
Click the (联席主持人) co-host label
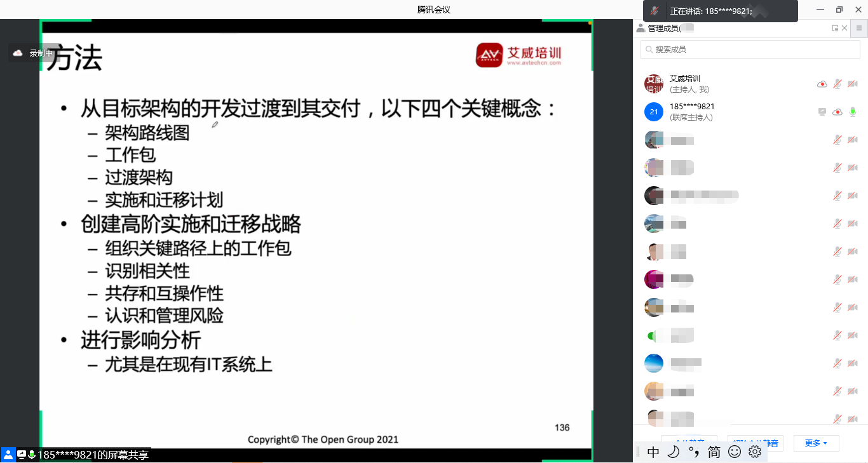click(x=691, y=117)
